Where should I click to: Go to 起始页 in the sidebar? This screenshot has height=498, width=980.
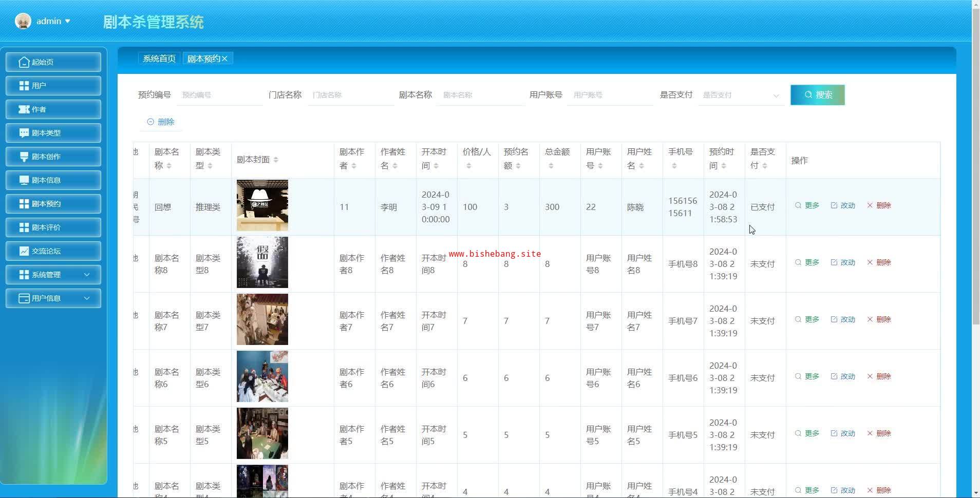pos(53,62)
